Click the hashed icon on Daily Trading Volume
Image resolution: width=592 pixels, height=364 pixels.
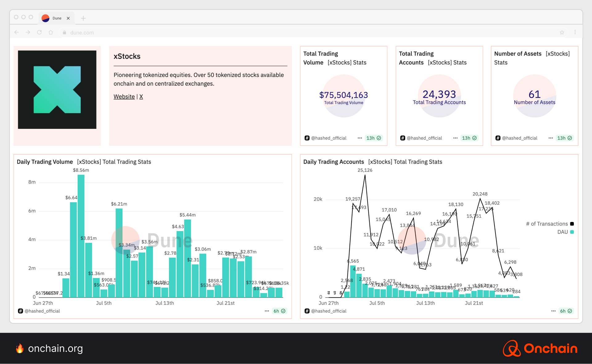[20, 311]
